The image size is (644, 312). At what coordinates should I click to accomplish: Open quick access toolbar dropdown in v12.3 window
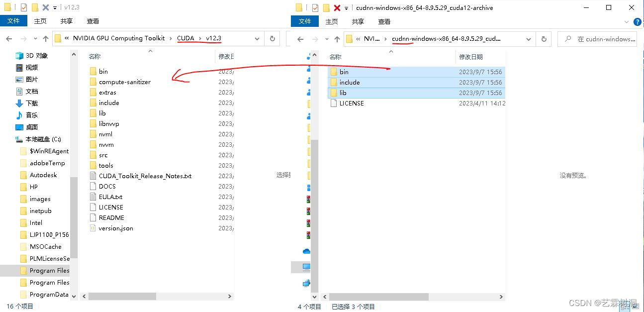55,8
